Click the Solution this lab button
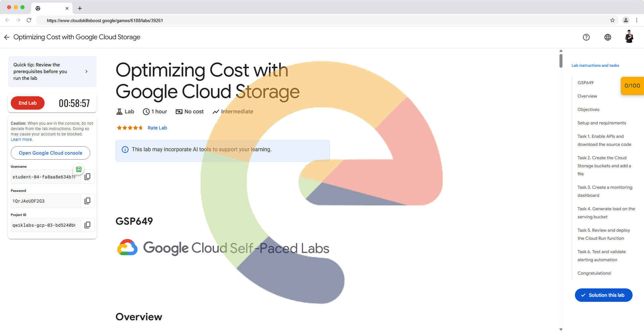 (x=603, y=295)
